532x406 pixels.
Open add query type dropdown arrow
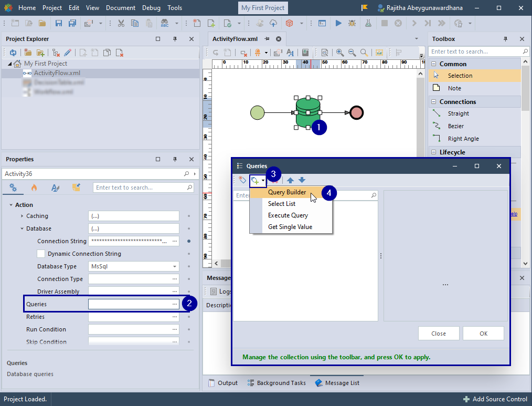point(263,181)
